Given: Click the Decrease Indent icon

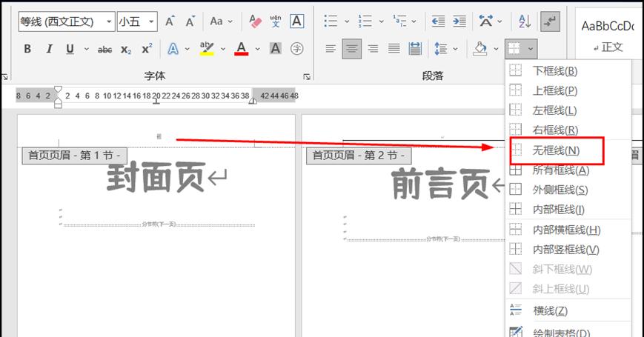Looking at the screenshot, I should click(x=438, y=21).
